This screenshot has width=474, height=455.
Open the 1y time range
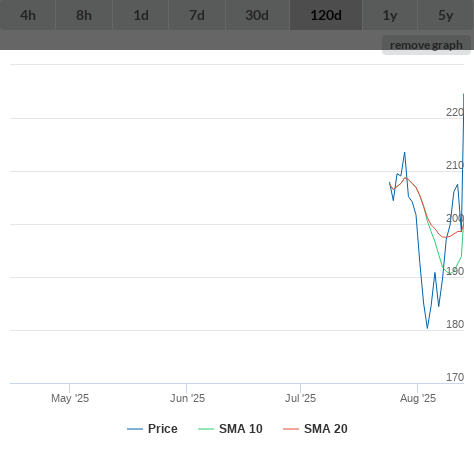point(390,15)
